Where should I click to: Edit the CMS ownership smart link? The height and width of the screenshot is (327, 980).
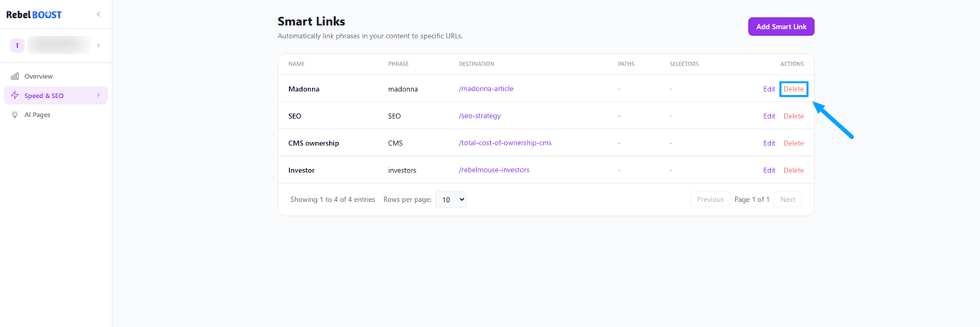pyautogui.click(x=768, y=143)
